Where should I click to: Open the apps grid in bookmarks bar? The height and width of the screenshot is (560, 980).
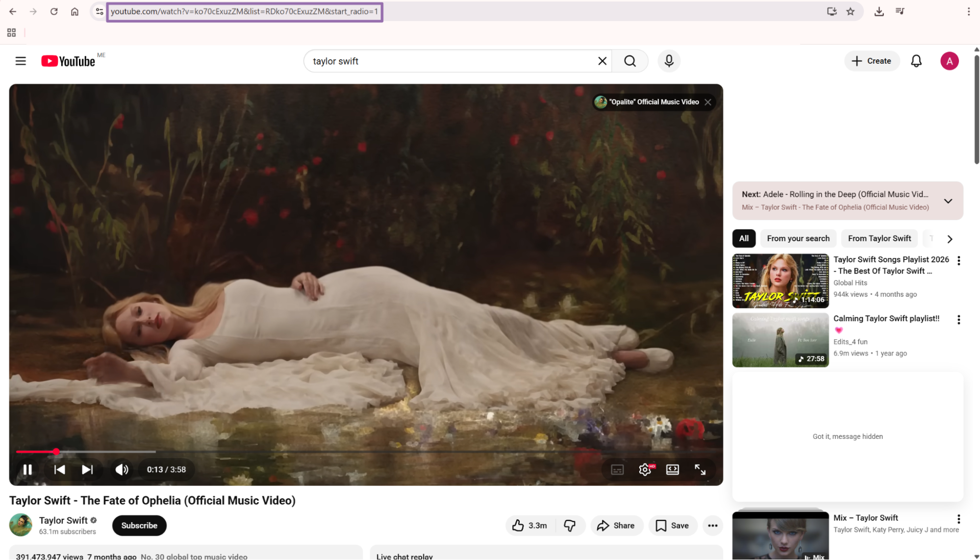click(11, 32)
